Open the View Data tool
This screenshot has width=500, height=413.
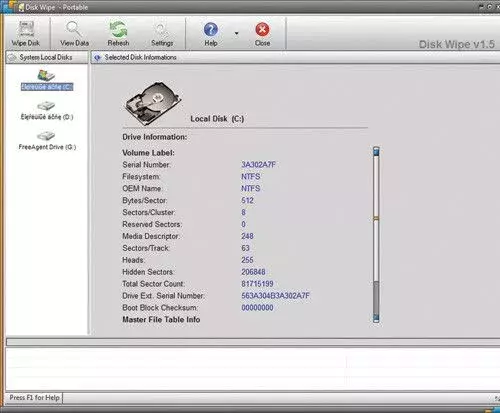coord(74,34)
